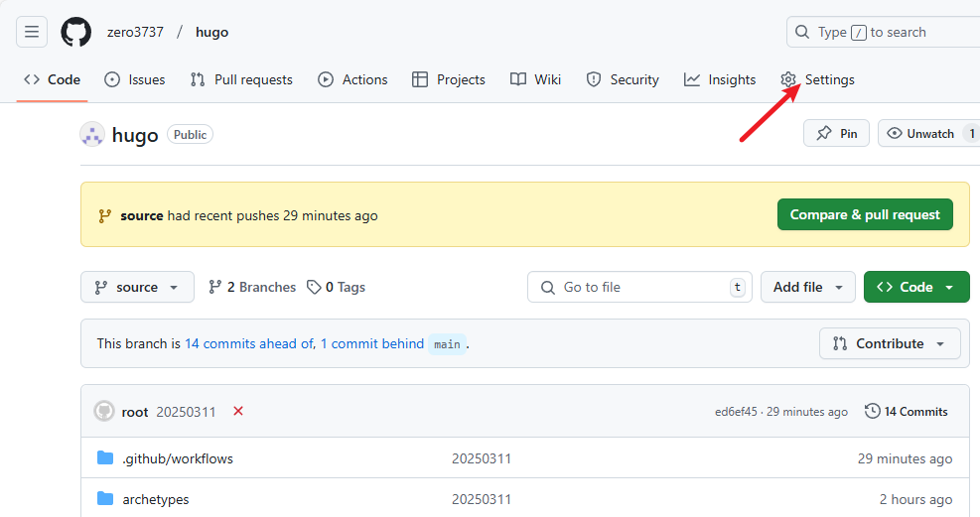Image resolution: width=980 pixels, height=517 pixels.
Task: Click the hugo repository title
Action: pos(135,135)
